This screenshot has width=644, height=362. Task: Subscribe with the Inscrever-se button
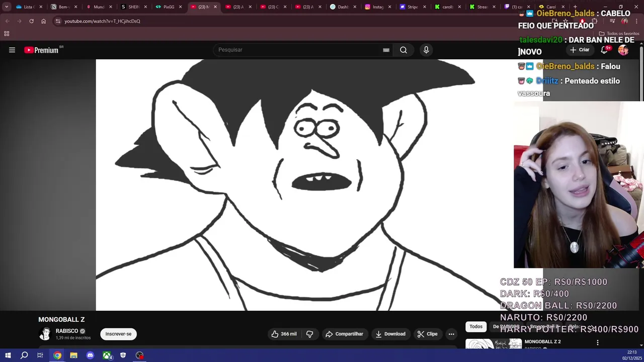point(118,334)
